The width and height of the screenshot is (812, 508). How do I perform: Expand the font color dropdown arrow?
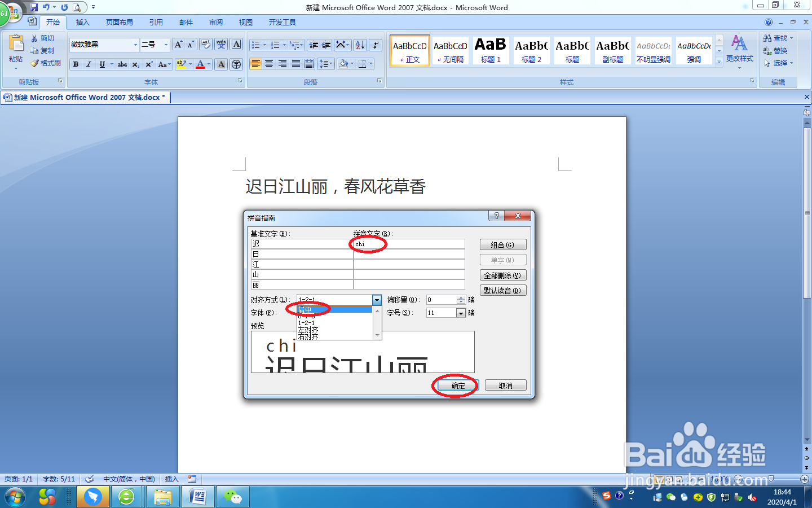(209, 64)
